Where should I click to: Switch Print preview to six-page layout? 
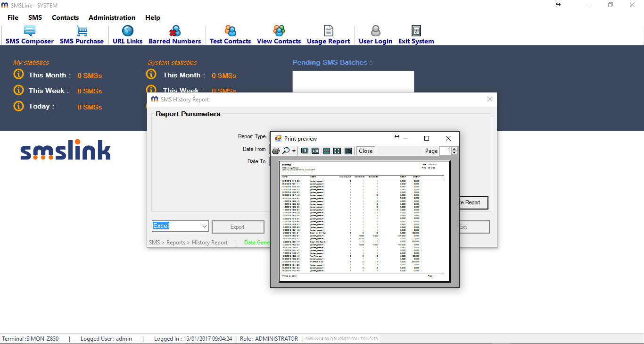click(x=348, y=151)
